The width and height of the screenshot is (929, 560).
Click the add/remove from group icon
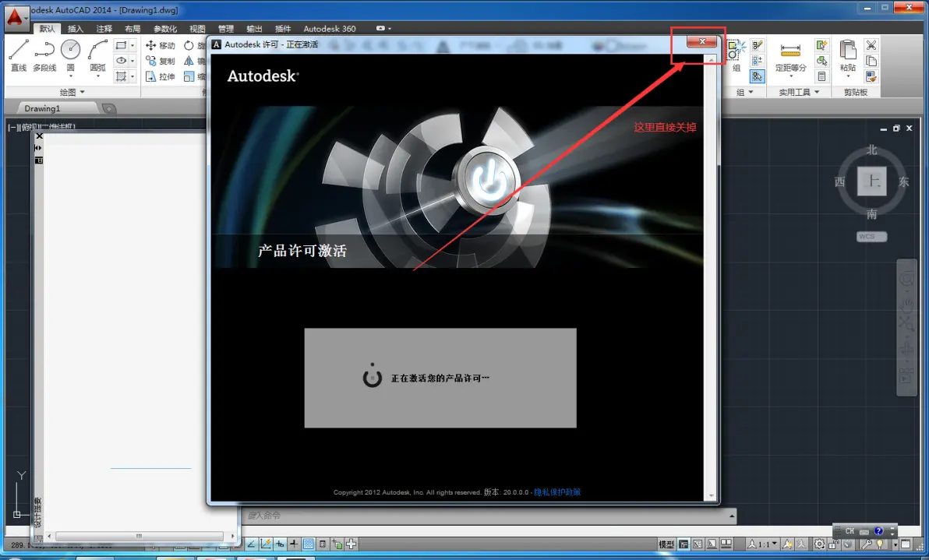point(758,61)
